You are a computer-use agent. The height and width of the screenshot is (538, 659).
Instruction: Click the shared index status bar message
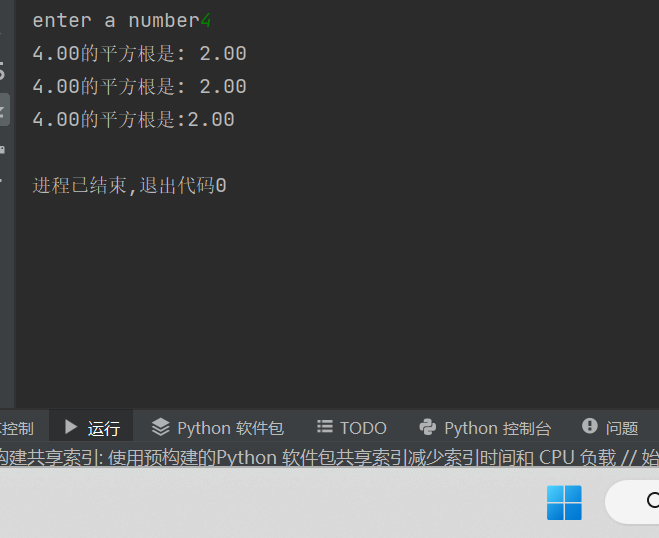[330, 458]
